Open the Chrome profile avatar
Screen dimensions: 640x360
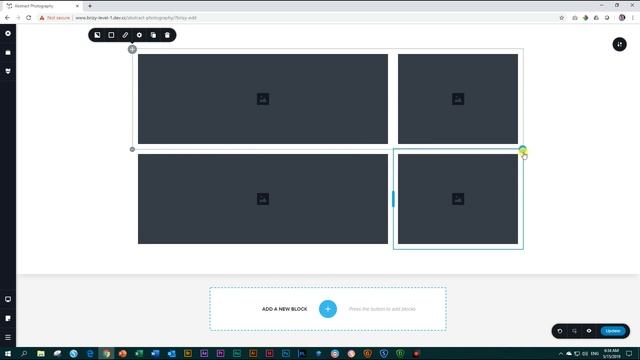622,18
